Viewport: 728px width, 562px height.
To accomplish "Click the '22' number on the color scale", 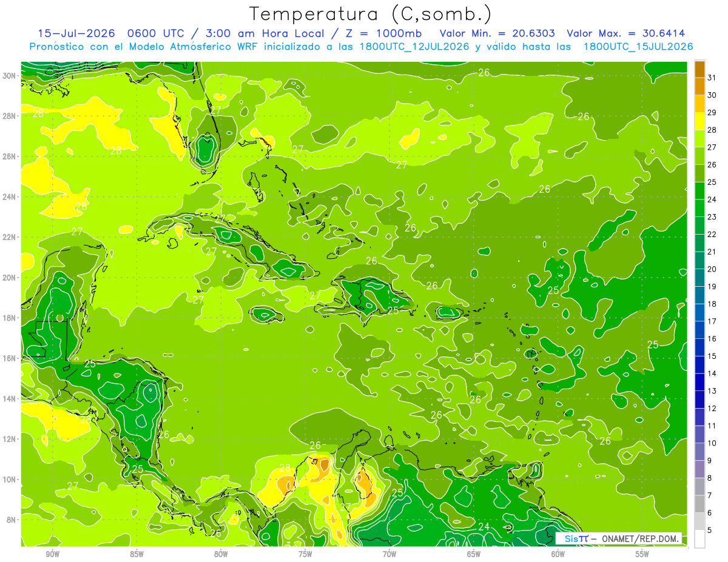I will 712,235.
